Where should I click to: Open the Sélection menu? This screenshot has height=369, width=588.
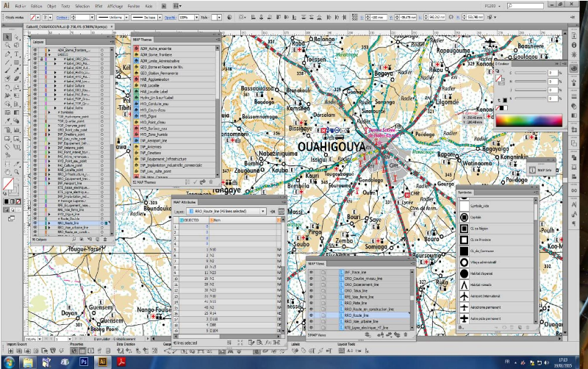click(83, 5)
